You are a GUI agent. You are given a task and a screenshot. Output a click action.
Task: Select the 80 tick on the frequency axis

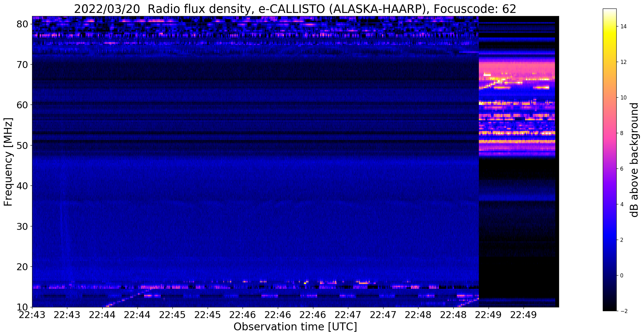22,24
